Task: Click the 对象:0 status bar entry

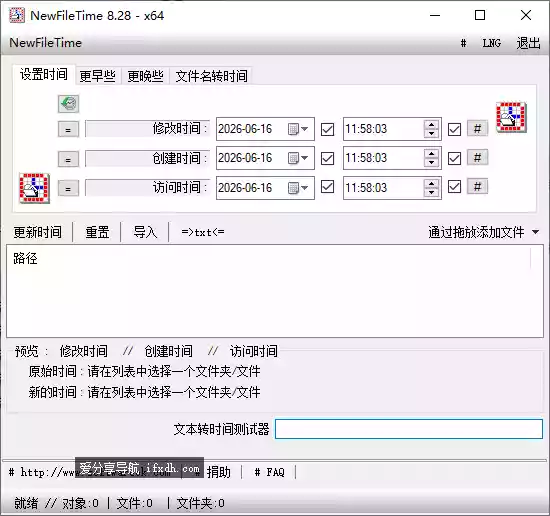Action: [x=80, y=503]
